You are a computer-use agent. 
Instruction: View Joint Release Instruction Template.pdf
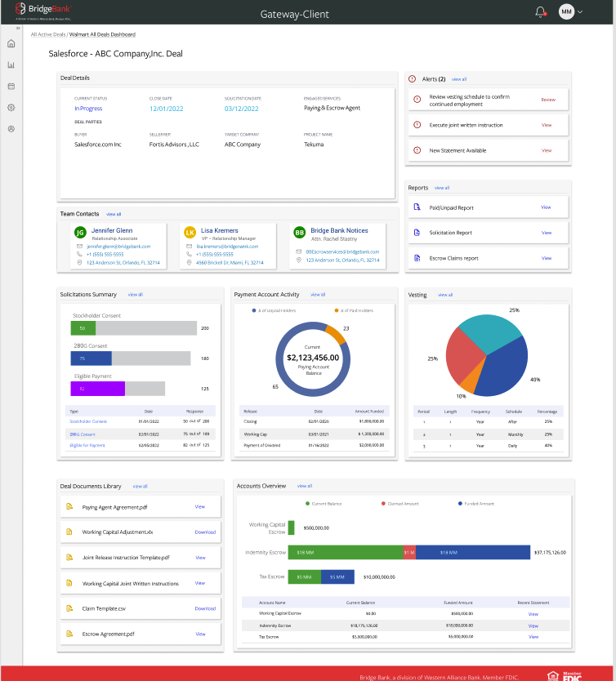pyautogui.click(x=200, y=558)
